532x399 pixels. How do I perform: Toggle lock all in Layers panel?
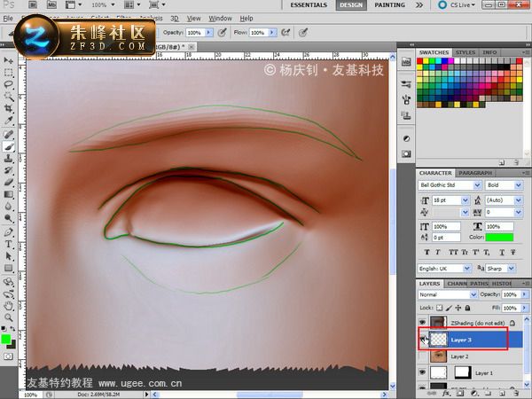point(467,308)
